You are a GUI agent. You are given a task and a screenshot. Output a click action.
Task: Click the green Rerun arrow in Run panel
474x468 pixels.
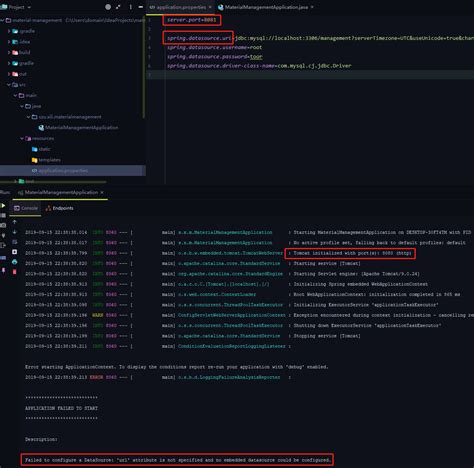tap(3, 205)
